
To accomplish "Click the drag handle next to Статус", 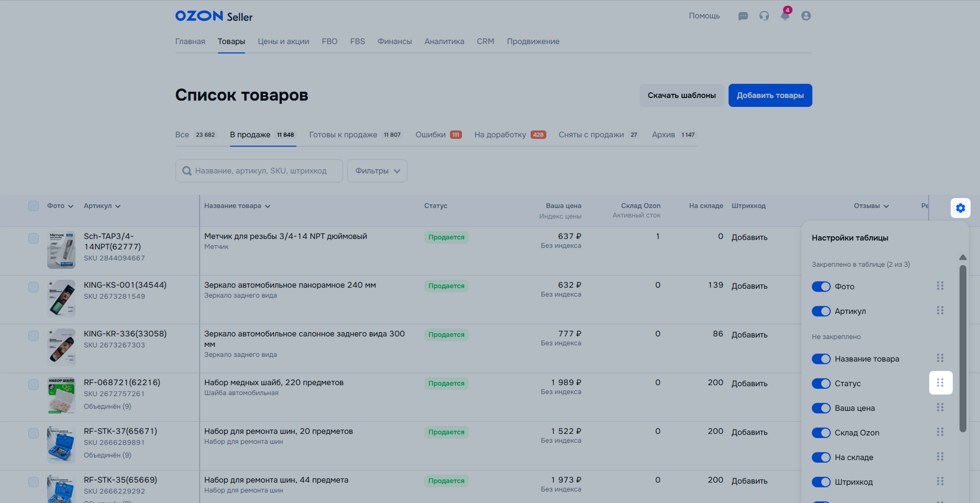I will pyautogui.click(x=940, y=383).
